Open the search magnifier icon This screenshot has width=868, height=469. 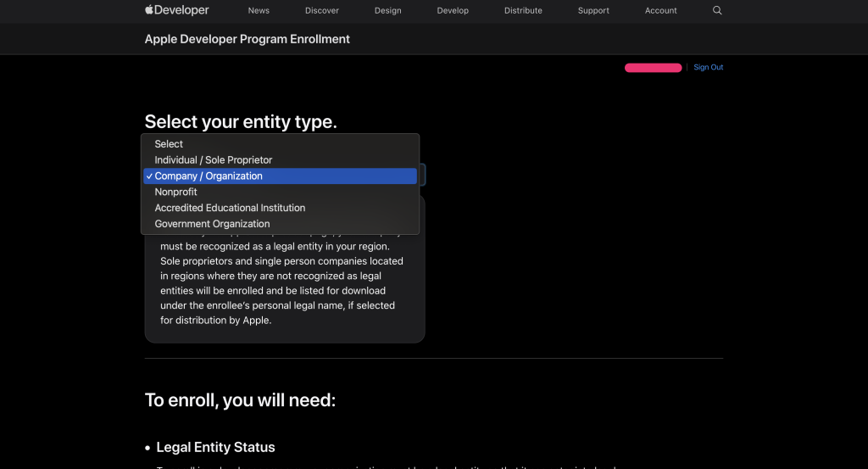click(x=717, y=10)
